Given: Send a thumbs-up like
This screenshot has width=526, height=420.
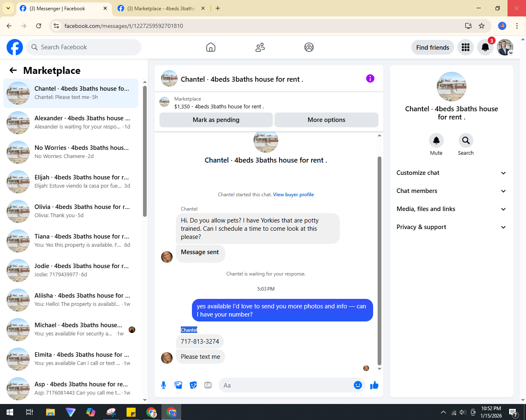Looking at the screenshot, I should click(x=374, y=385).
